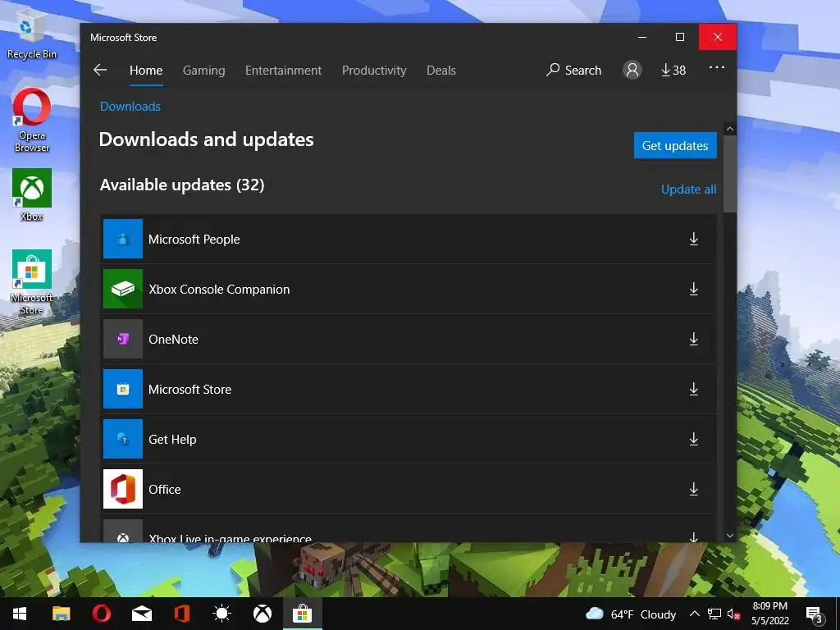Select the Opera Browser desktop shortcut

tap(32, 121)
